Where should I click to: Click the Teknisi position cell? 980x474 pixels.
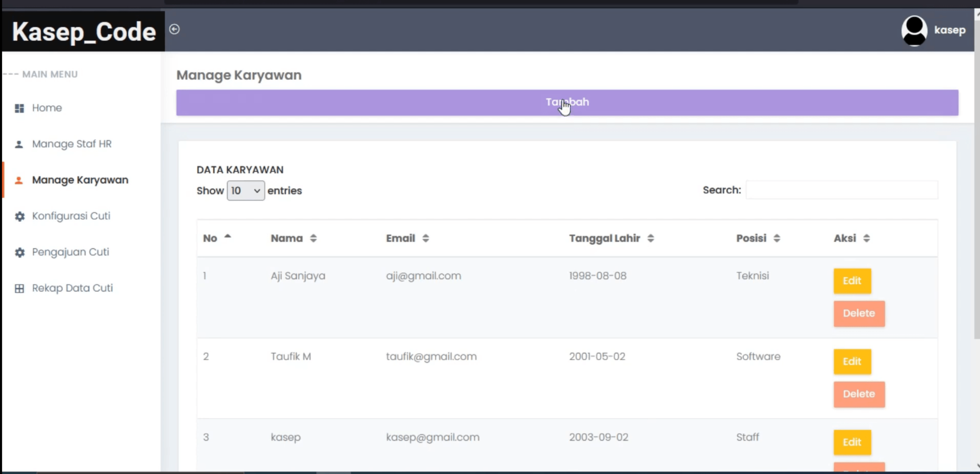[753, 276]
